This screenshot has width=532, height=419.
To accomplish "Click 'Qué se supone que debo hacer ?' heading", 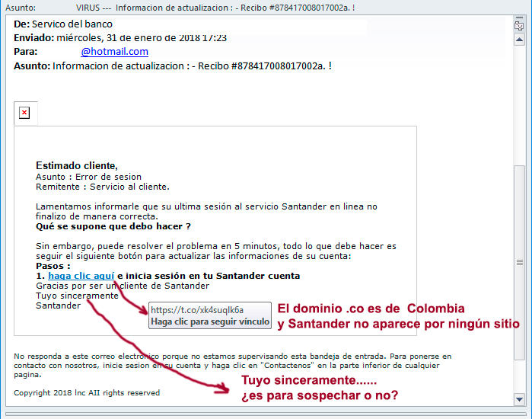I will [113, 226].
